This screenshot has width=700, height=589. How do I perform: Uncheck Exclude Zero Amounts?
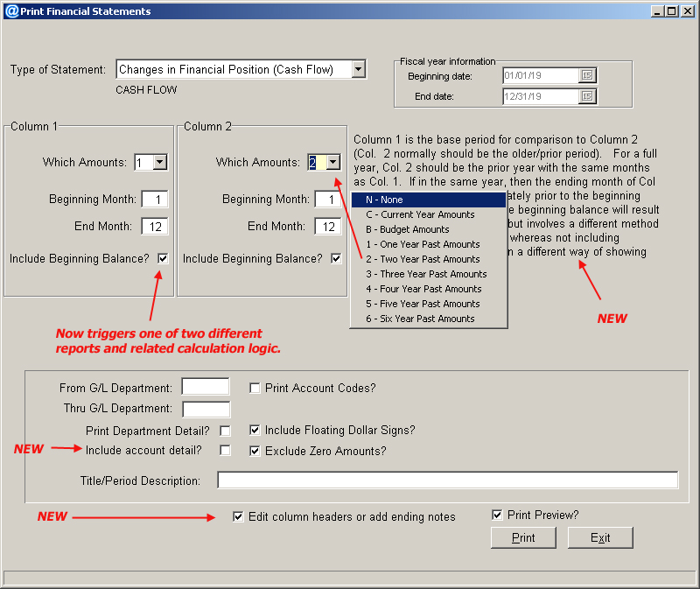tap(255, 451)
